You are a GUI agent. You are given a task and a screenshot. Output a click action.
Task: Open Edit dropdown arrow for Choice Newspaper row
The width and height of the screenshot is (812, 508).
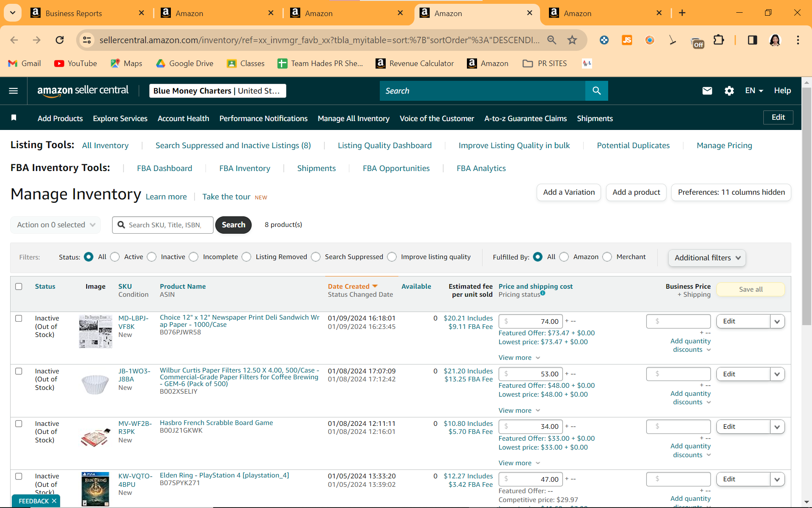tap(777, 321)
